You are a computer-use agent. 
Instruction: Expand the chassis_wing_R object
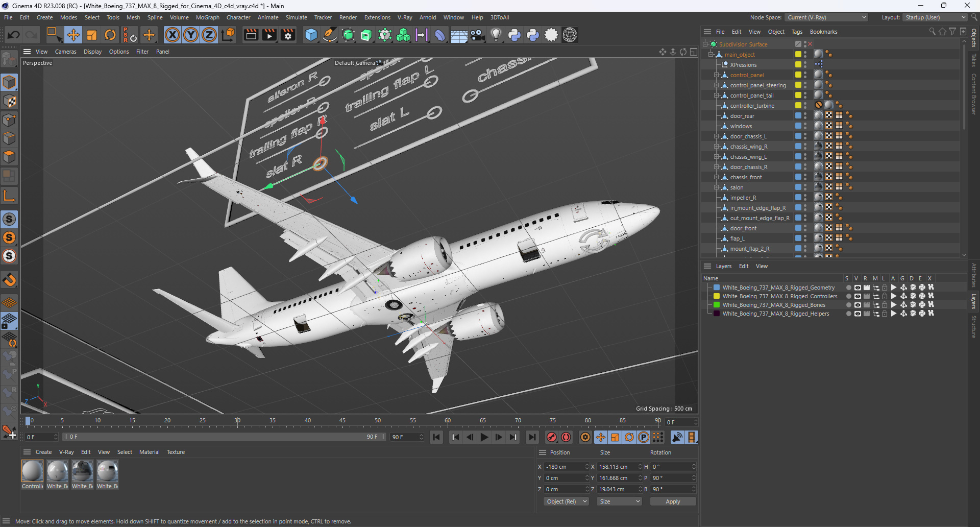coord(717,147)
